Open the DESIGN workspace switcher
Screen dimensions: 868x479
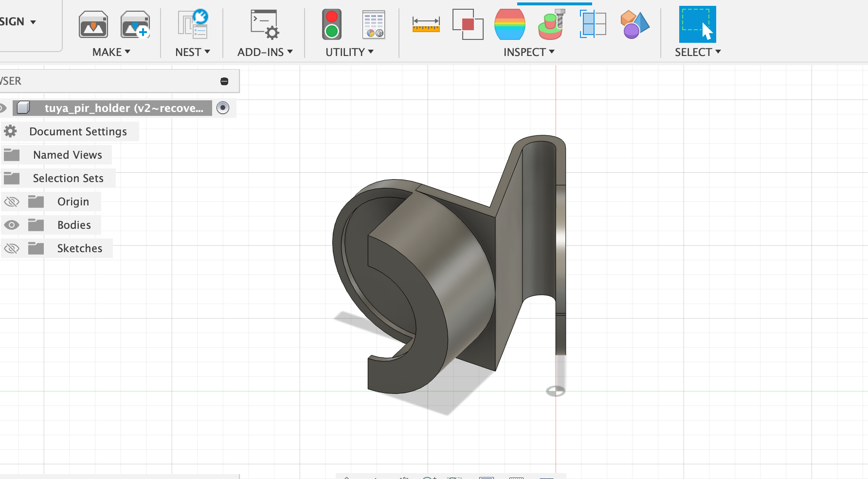pyautogui.click(x=19, y=21)
